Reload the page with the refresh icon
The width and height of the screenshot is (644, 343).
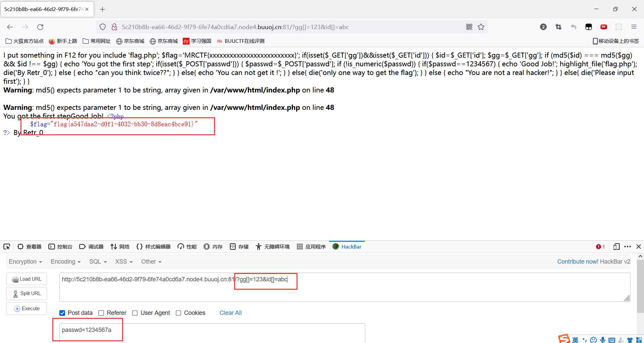(40, 27)
